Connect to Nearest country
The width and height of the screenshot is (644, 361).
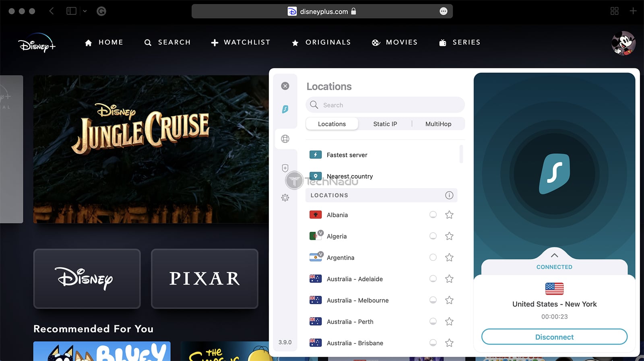(x=382, y=176)
